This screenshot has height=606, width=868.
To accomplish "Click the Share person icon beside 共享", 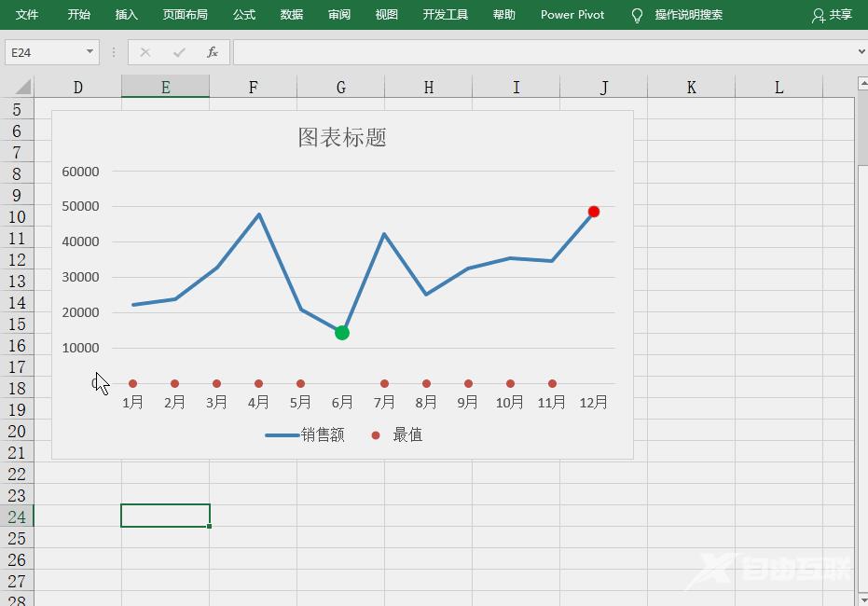I will click(x=817, y=15).
